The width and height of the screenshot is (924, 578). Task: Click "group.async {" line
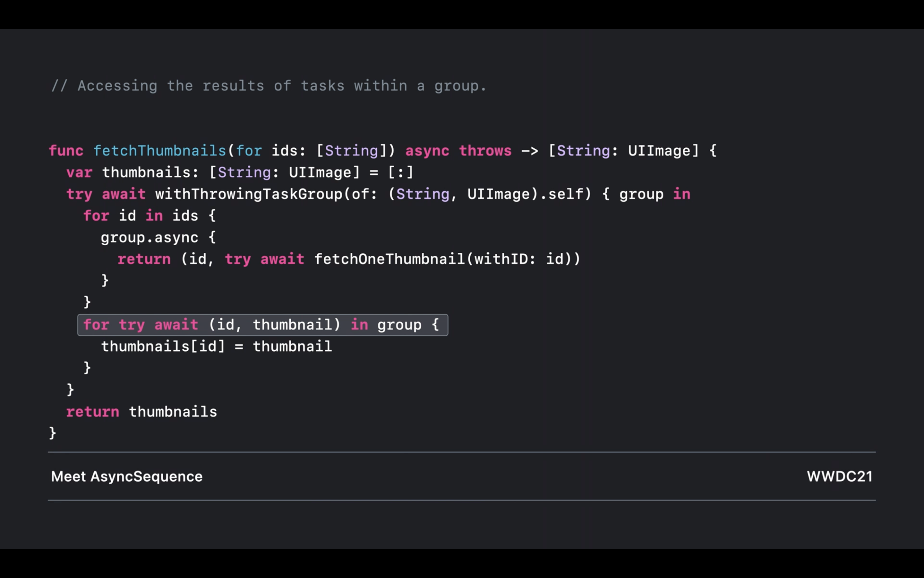click(158, 237)
